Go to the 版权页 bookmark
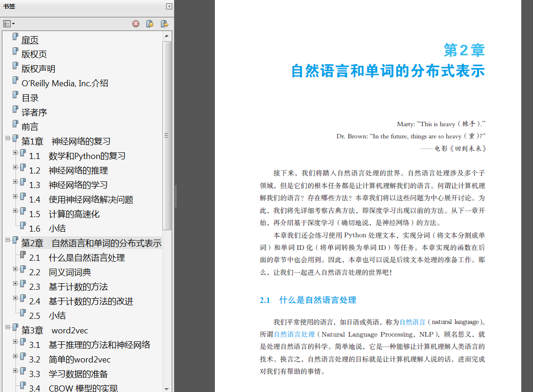 (34, 54)
